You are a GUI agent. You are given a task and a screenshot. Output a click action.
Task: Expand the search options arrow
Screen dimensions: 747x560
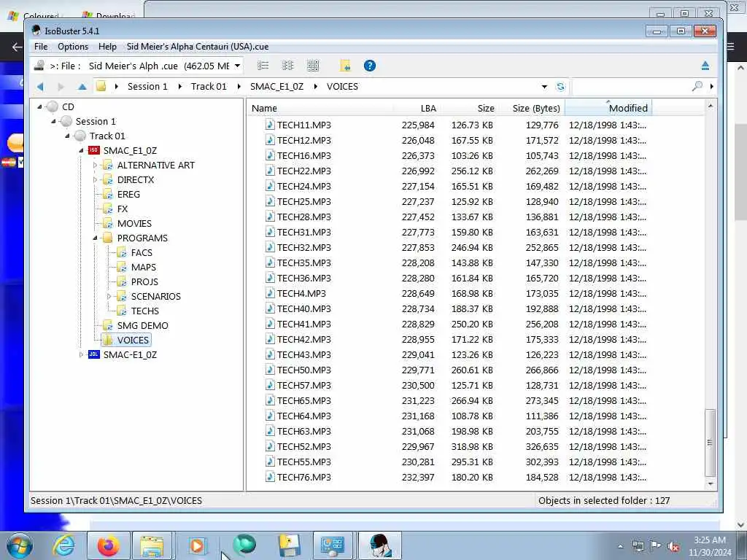[x=712, y=86]
